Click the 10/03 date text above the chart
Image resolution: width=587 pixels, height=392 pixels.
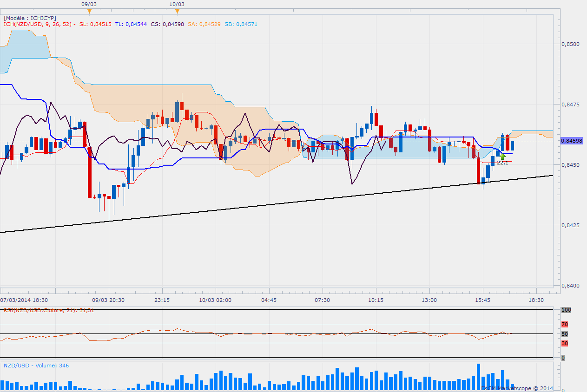click(177, 4)
